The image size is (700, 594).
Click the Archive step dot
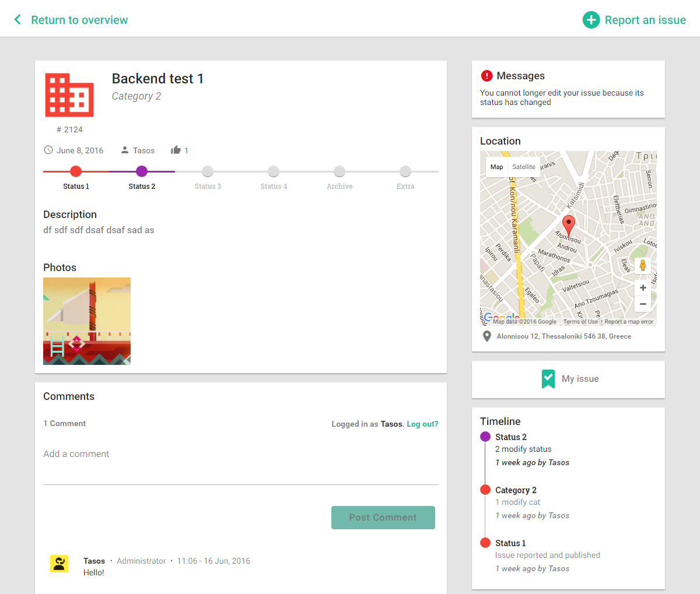pyautogui.click(x=339, y=171)
